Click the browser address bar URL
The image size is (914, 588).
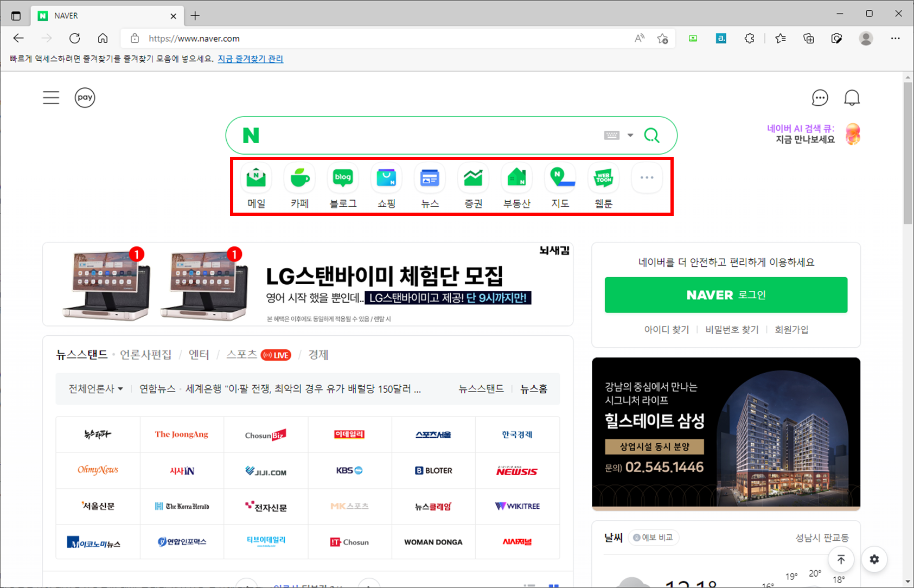194,39
